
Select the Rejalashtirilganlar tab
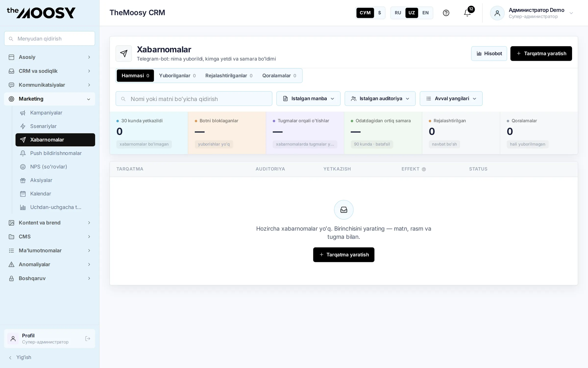[x=229, y=76]
